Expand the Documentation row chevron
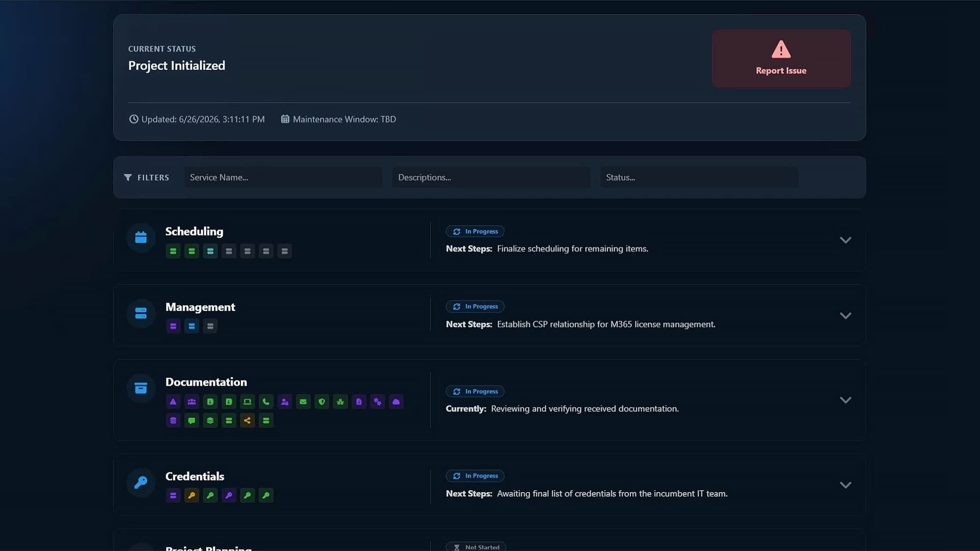Viewport: 980px width, 551px height. point(845,400)
